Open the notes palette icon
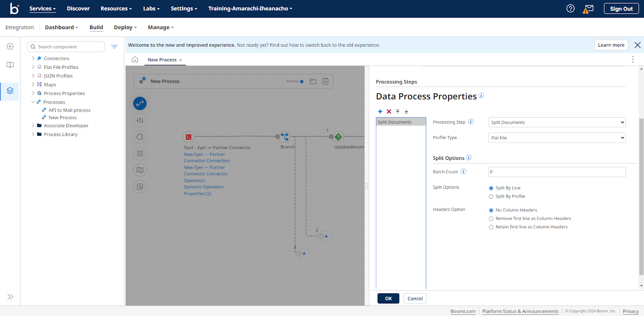The image size is (644, 316). pos(140,187)
